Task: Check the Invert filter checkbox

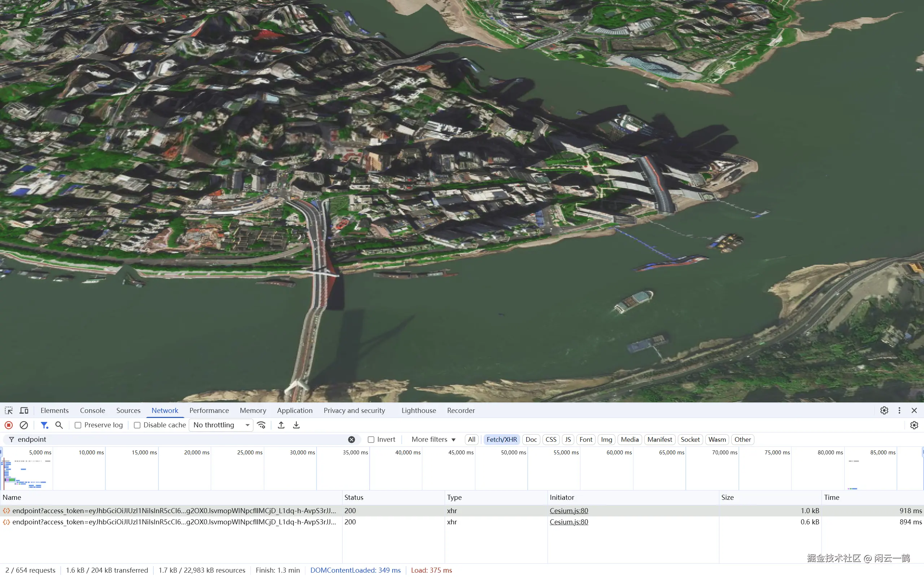Action: (371, 440)
